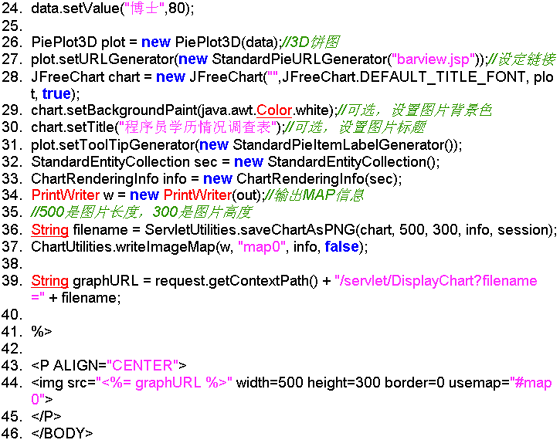
Task: Click the red underlined 'Color' link
Action: pos(274,110)
